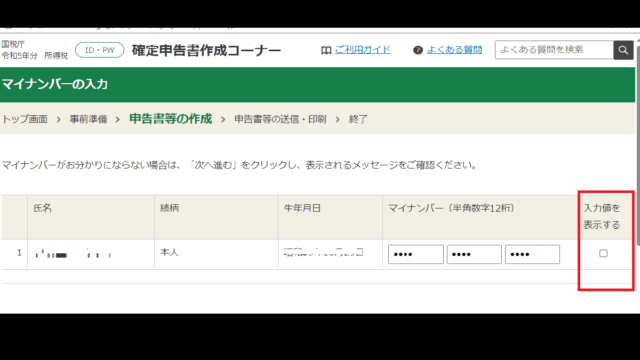Click the chevron before 終了 breadcrumb

338,119
